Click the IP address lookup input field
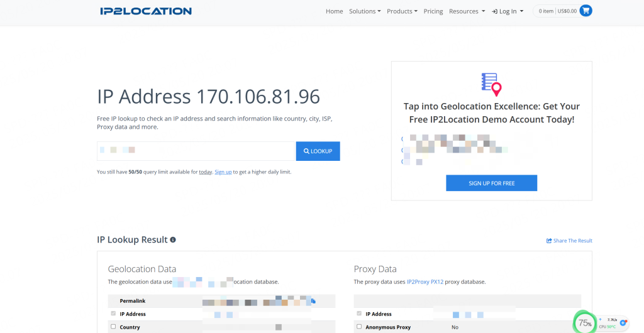This screenshot has width=644, height=333. (x=196, y=151)
